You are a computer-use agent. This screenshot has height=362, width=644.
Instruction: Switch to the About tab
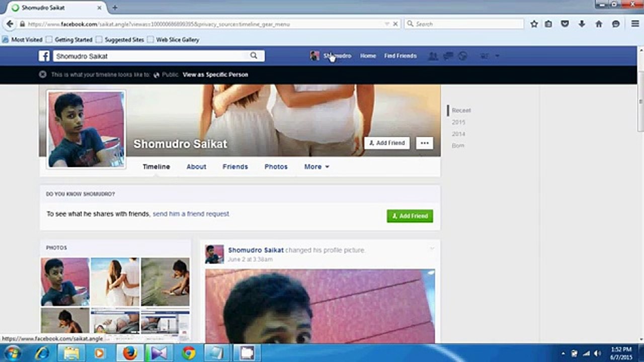point(196,166)
